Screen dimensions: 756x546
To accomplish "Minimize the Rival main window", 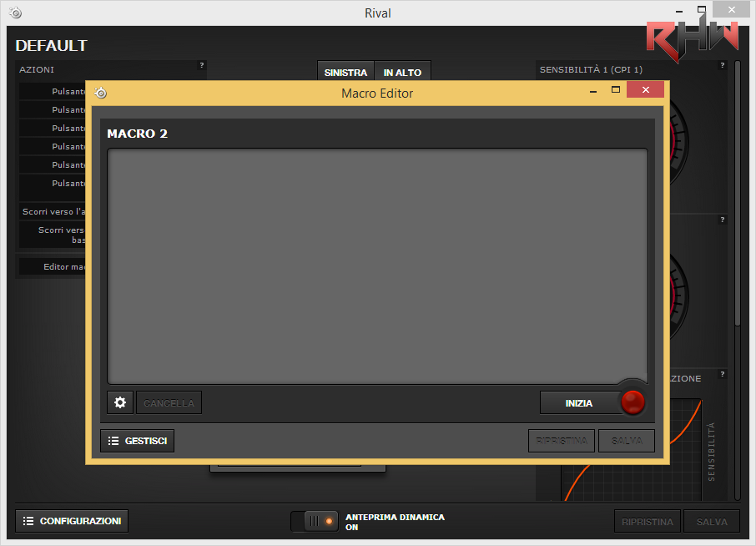I will click(679, 11).
